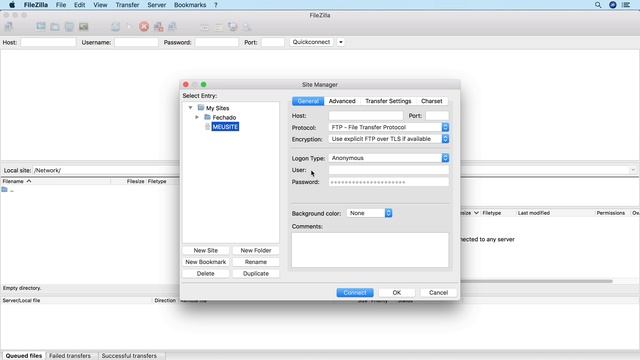Switch to the Charset tab

431,101
